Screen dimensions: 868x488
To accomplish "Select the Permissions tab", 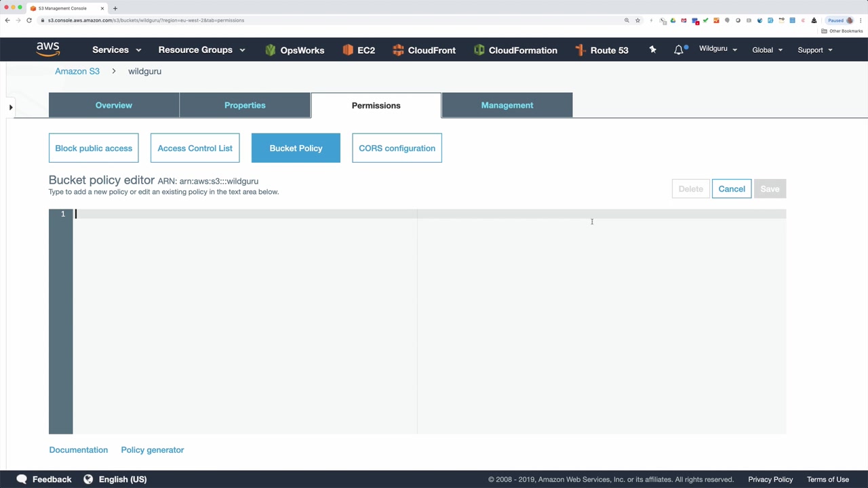I will (376, 105).
